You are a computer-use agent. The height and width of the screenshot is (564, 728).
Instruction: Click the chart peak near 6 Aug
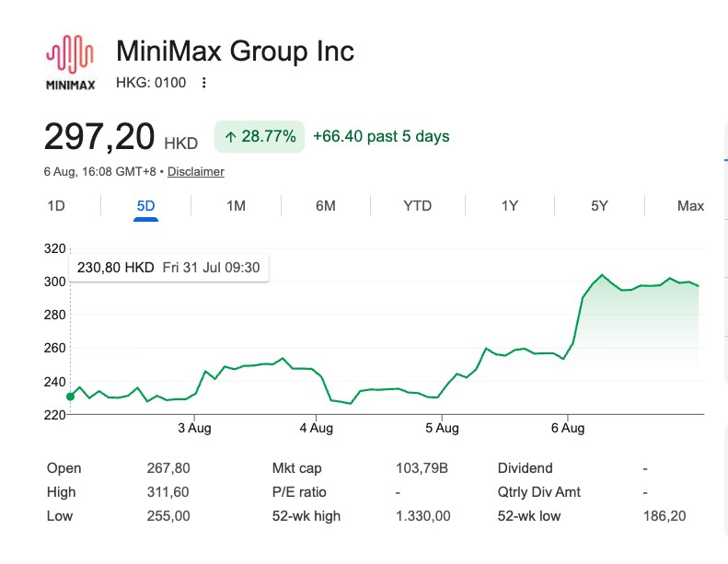click(x=602, y=275)
